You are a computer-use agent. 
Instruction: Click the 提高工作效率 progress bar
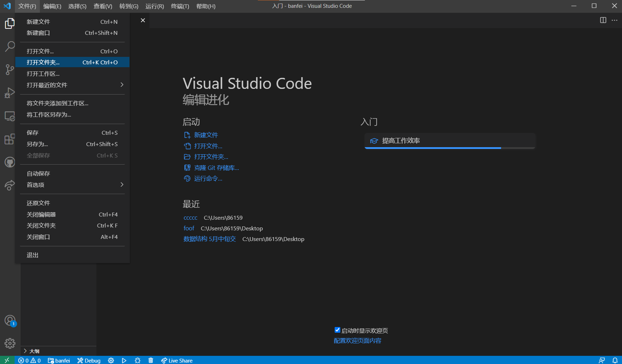tap(450, 148)
